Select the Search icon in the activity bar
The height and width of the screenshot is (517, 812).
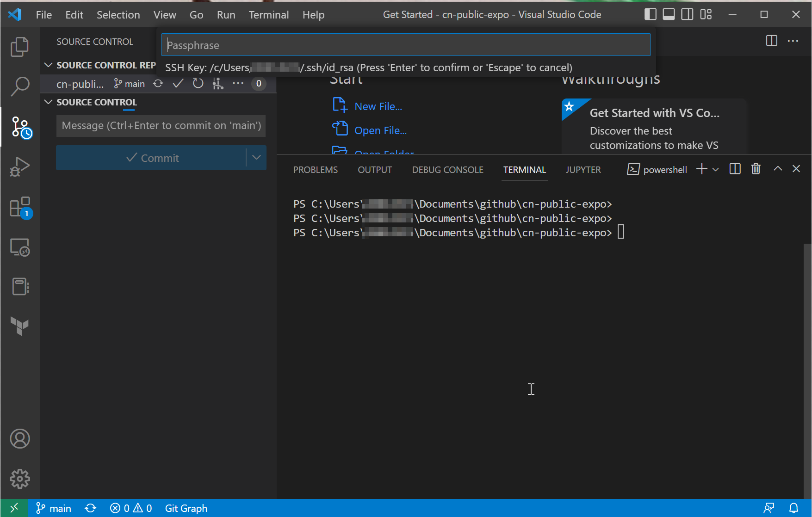19,86
